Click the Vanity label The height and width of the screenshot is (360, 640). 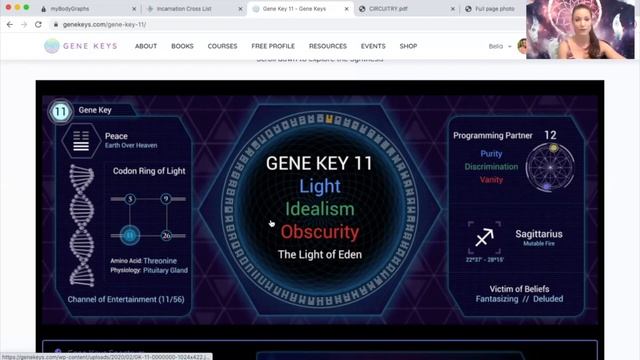tap(491, 180)
